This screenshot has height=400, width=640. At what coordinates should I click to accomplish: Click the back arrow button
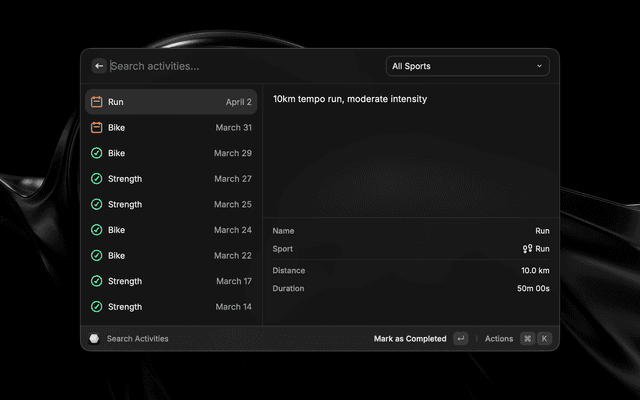click(x=99, y=66)
